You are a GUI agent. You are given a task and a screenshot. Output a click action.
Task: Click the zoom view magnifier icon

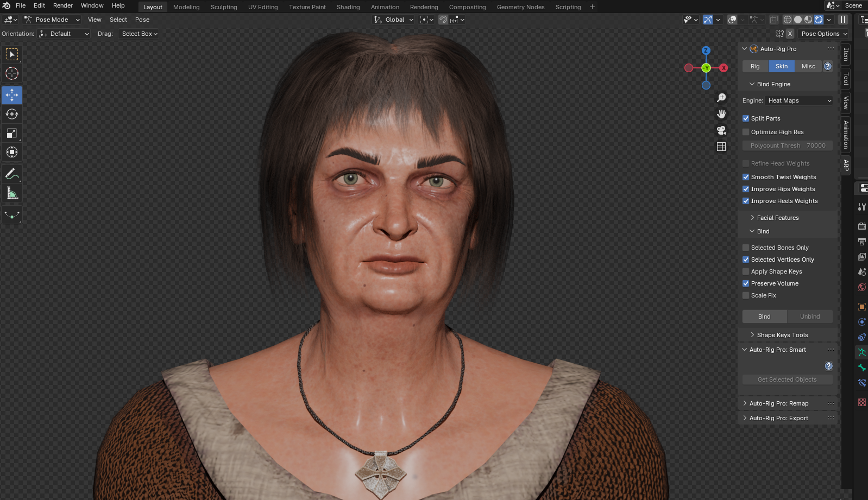click(721, 98)
